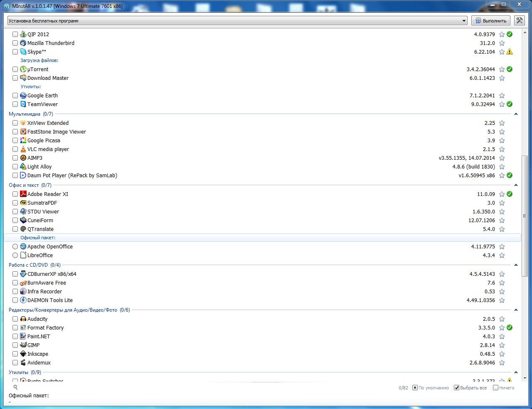
Task: Click the 'Мультимедиа (0/7)' group header
Action: (31, 114)
